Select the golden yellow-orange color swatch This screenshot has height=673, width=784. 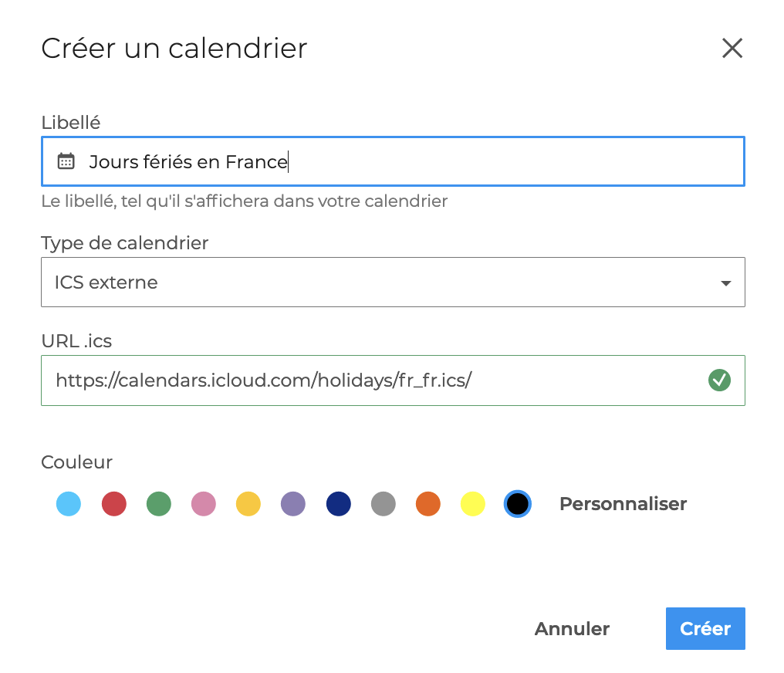(x=248, y=504)
